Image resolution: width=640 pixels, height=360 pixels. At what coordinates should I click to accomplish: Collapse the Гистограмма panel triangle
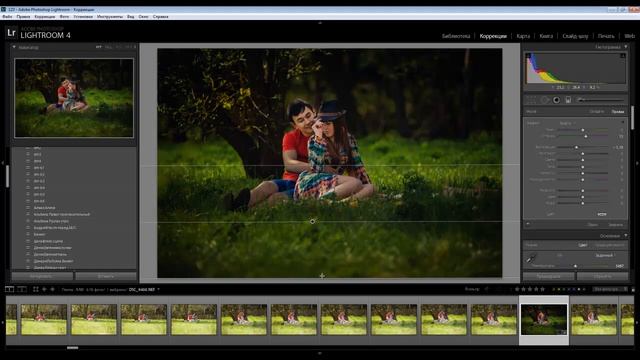[626, 47]
